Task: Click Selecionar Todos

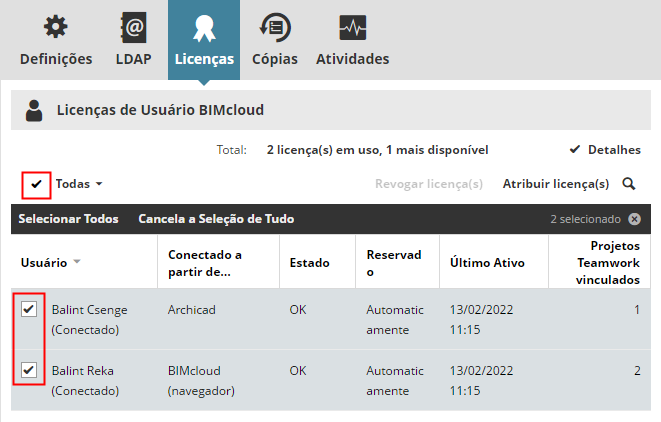Action: 68,219
